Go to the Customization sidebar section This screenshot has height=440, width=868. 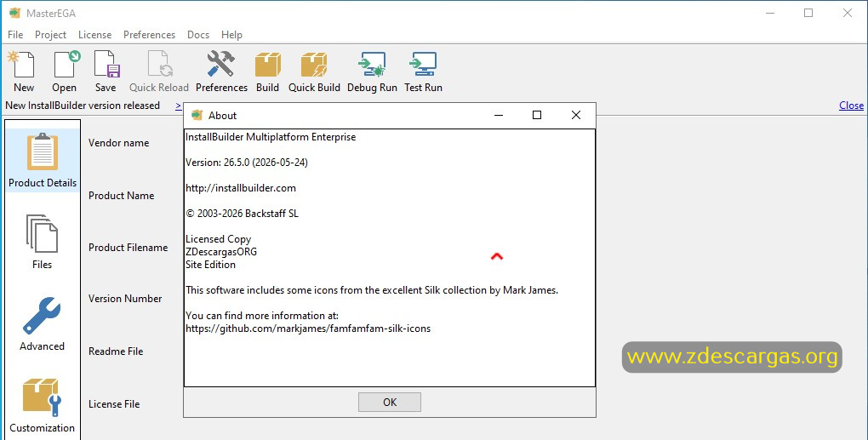[42, 405]
